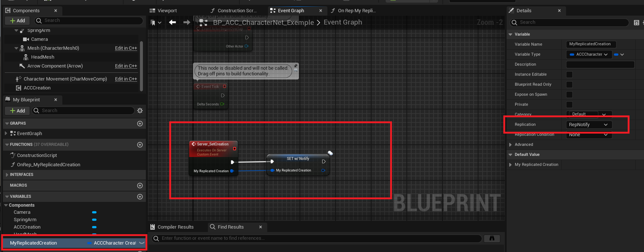Click BP_ACC_CharacterNet_Exemple breadcrumb link

pos(264,23)
